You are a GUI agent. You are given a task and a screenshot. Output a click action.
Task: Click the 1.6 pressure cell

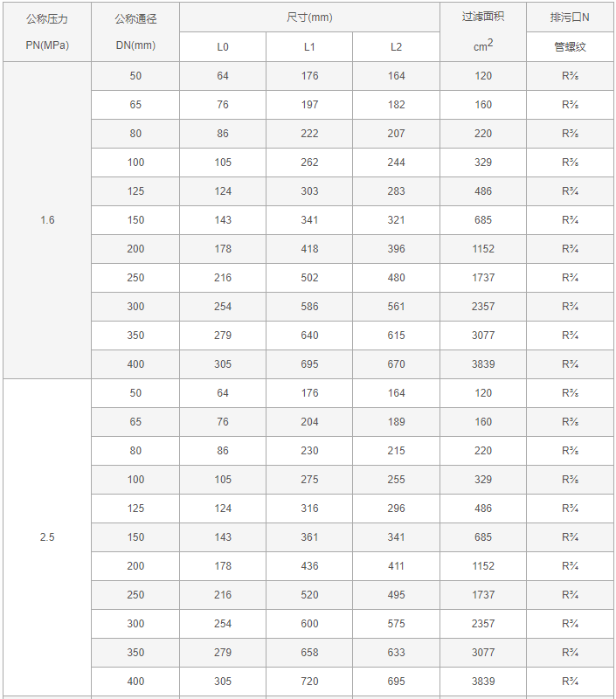[x=47, y=220]
